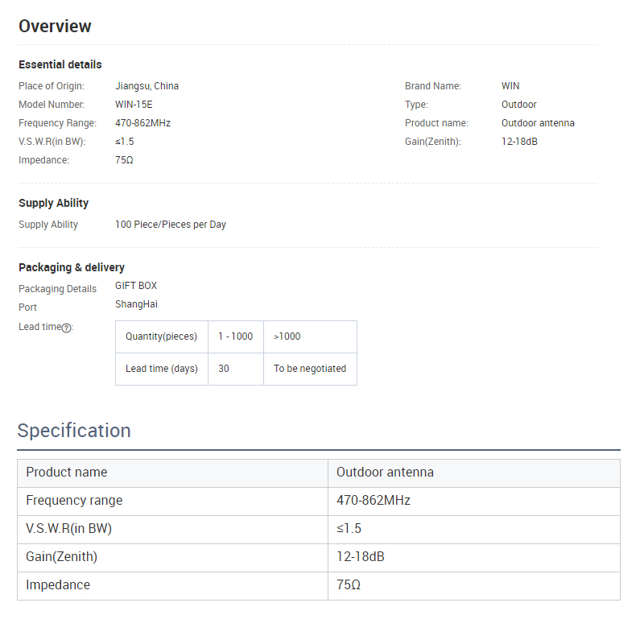Image resolution: width=644 pixels, height=644 pixels.
Task: Click the WIN brand name value
Action: (x=510, y=86)
